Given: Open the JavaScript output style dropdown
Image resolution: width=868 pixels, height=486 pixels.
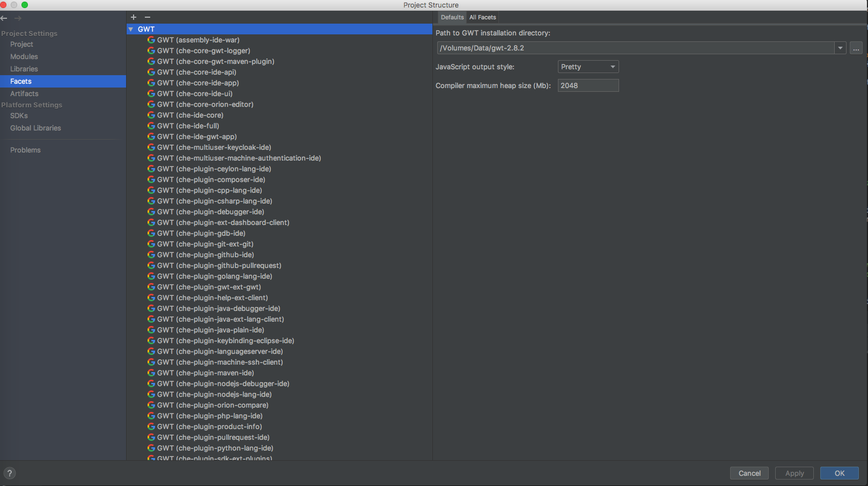Looking at the screenshot, I should [x=588, y=67].
